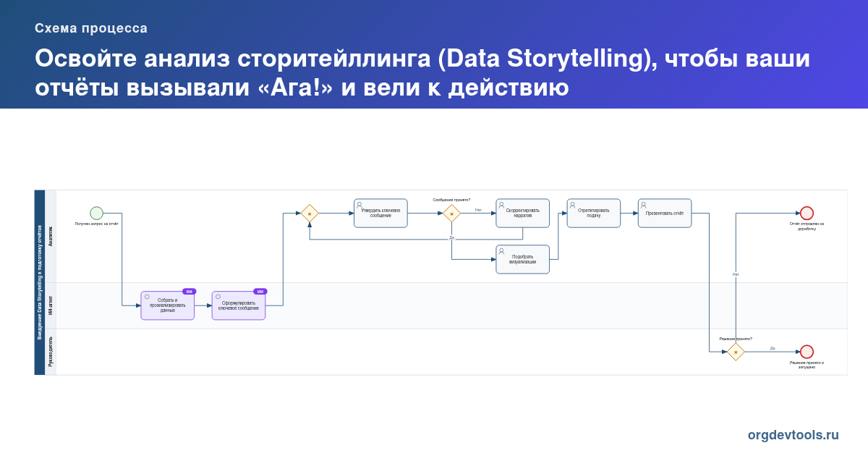Click the "Нет" label after "Сообщение принято?" gateway

pyautogui.click(x=478, y=210)
